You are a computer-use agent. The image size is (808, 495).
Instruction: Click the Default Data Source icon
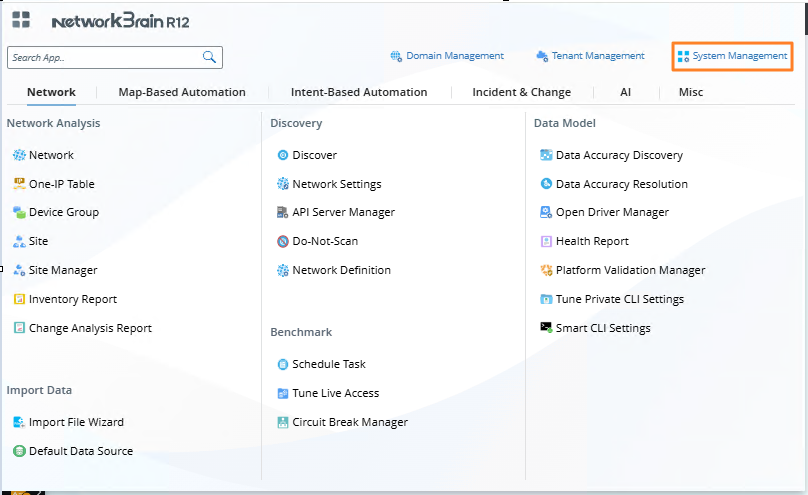[x=19, y=451]
